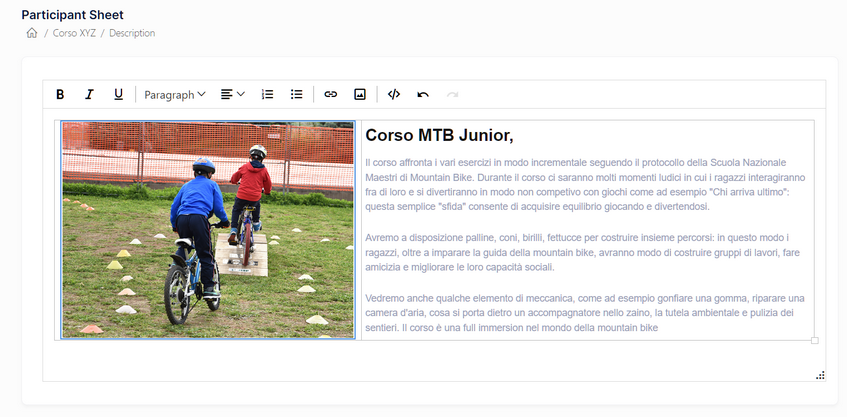Open the text alignment dropdown
Image resolution: width=847 pixels, height=417 pixels.
click(x=233, y=95)
